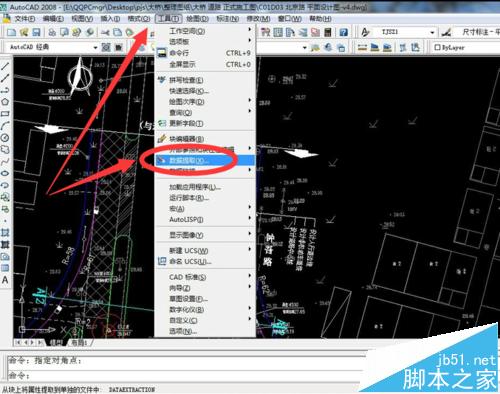
Task: Choose 更新字段(T) from the menu
Action: (x=205, y=123)
